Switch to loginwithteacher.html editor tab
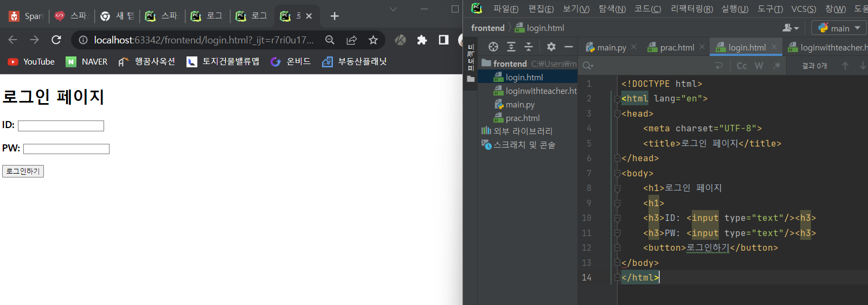 827,47
